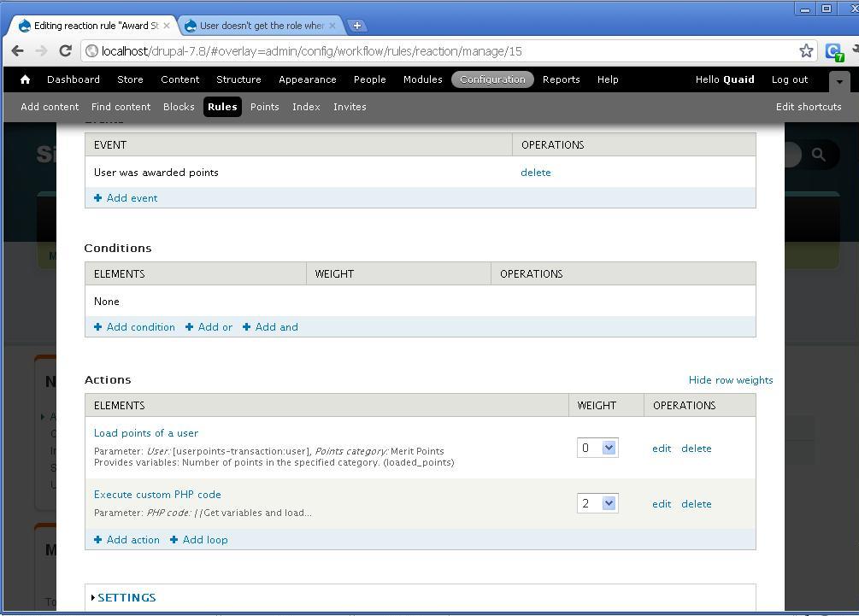This screenshot has width=859, height=616.
Task: Click the search magnifier in background page
Action: (819, 155)
